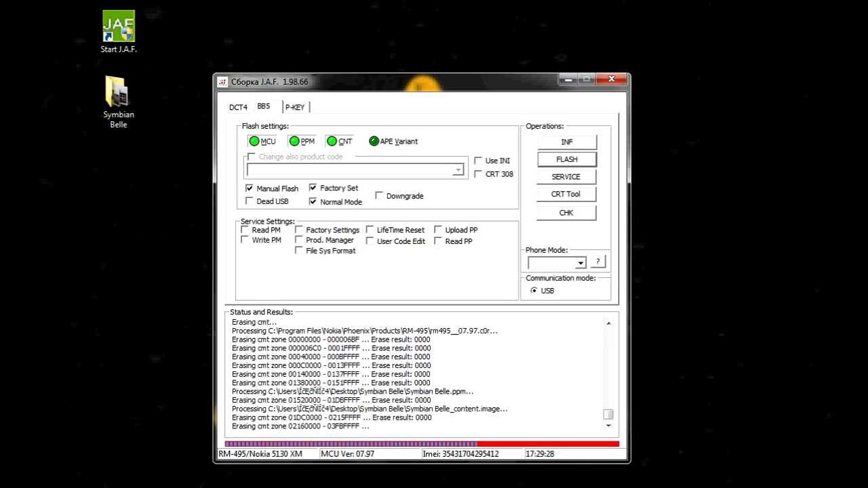Image resolution: width=868 pixels, height=488 pixels.
Task: Switch to the BB5 tab
Action: [263, 106]
